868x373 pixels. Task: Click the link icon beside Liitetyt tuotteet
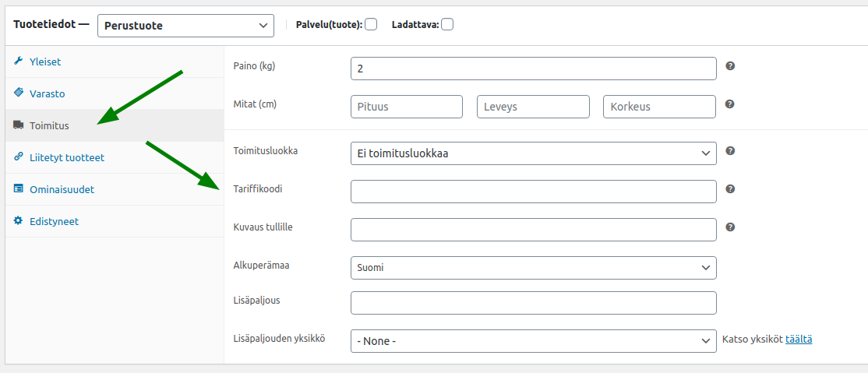[x=18, y=157]
